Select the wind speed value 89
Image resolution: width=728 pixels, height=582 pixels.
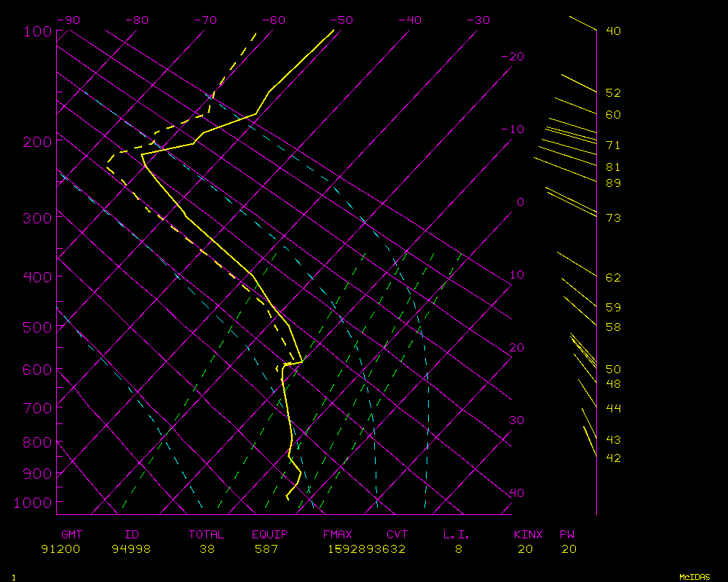point(613,183)
